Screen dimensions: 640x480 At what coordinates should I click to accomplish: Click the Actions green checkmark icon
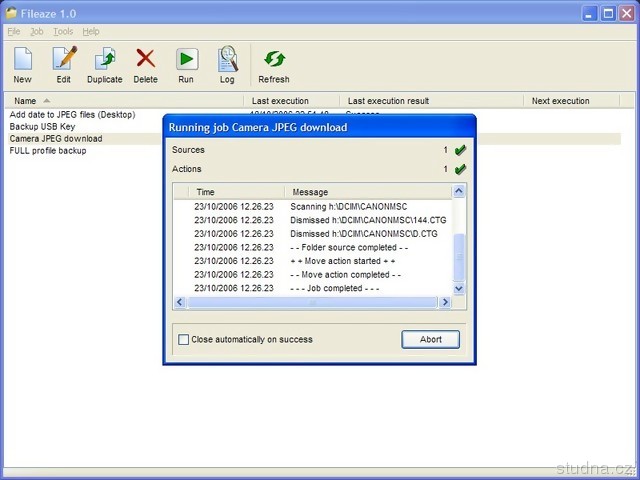pos(460,169)
